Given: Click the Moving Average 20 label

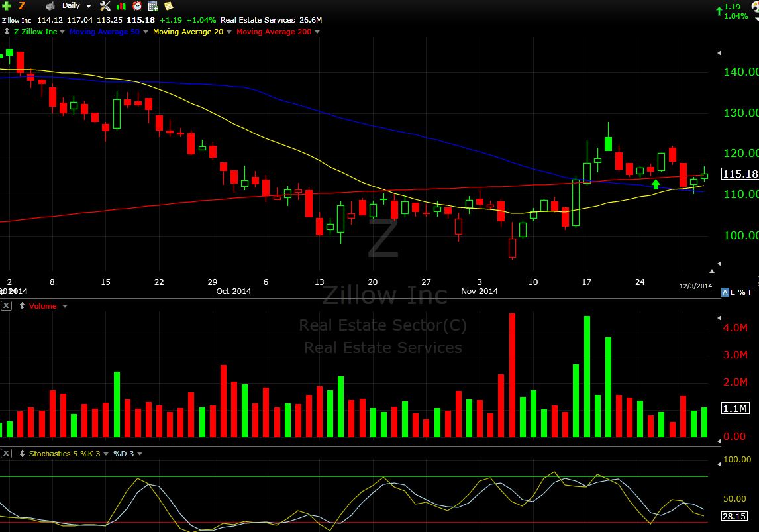Looking at the screenshot, I should click(x=188, y=31).
